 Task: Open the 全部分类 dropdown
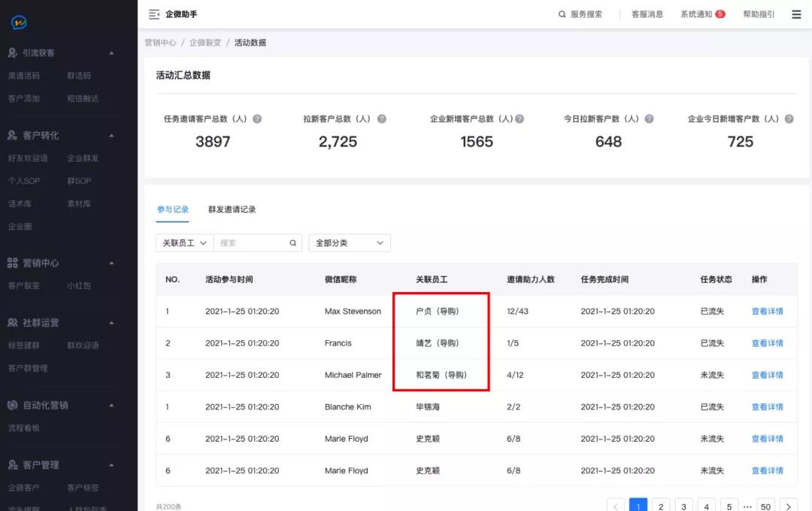click(x=349, y=242)
